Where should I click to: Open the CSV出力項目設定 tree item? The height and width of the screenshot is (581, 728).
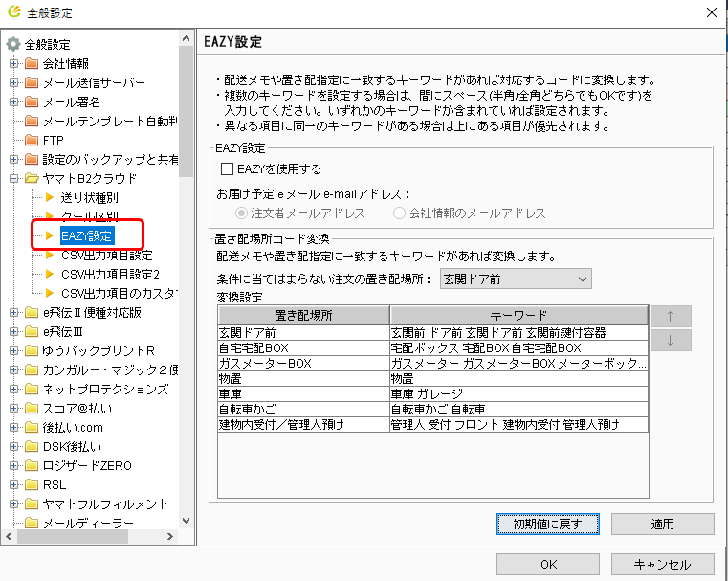coord(106,255)
